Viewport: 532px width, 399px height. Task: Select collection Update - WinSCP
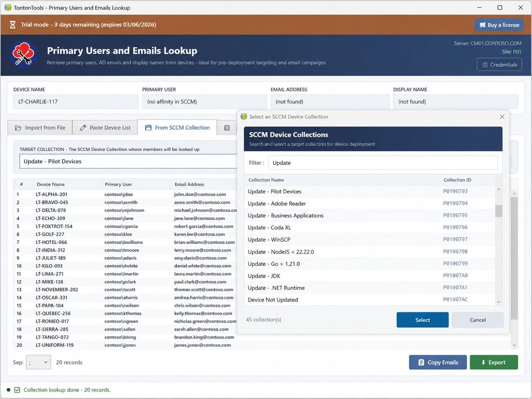pyautogui.click(x=370, y=240)
